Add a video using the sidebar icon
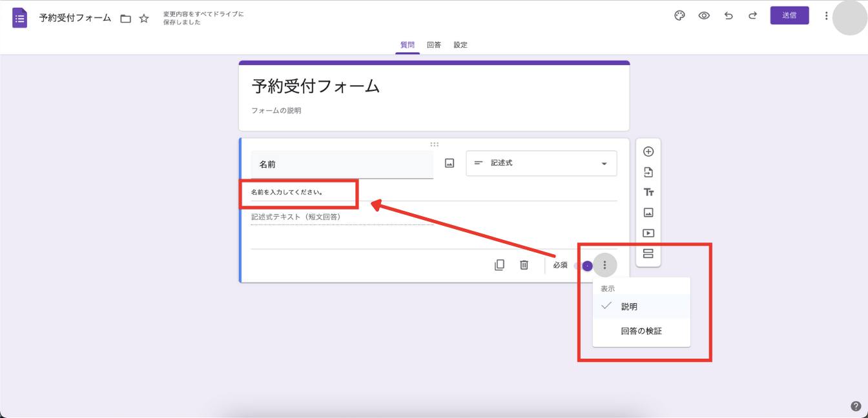 click(648, 233)
